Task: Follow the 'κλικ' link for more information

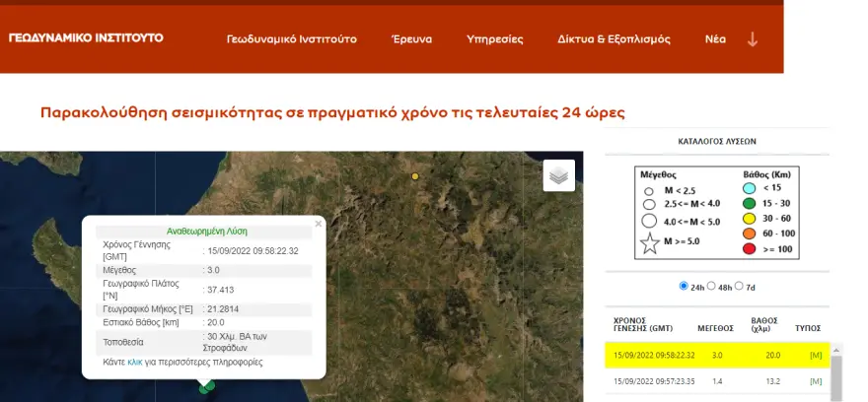Action: point(136,363)
